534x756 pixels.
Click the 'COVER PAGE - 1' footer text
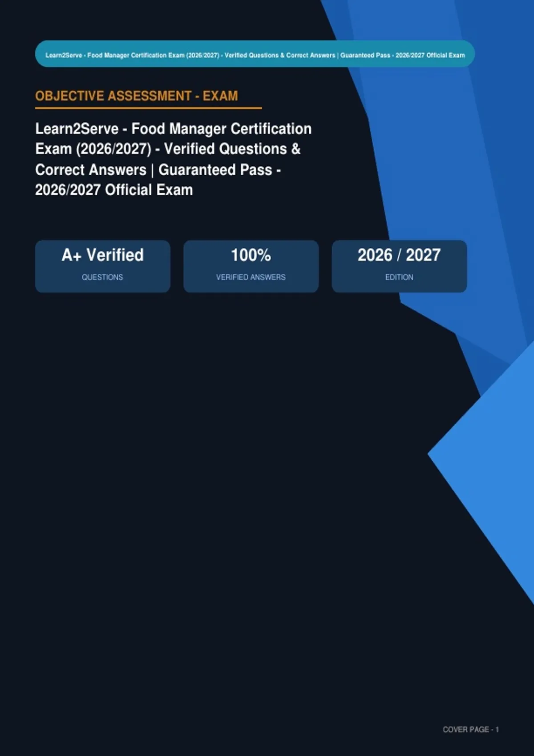click(471, 729)
